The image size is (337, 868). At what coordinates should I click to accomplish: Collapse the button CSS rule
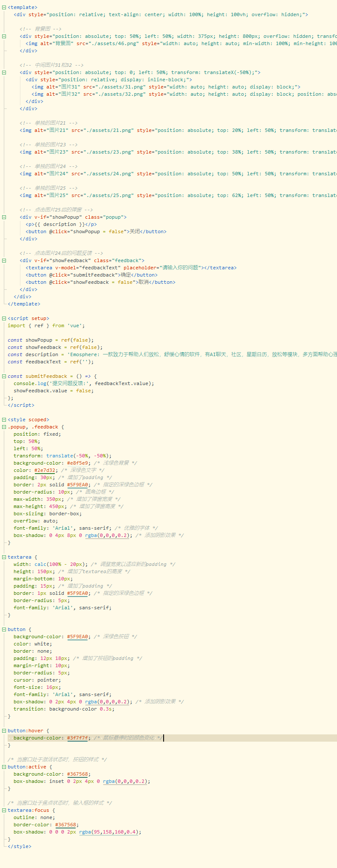pos(4,629)
